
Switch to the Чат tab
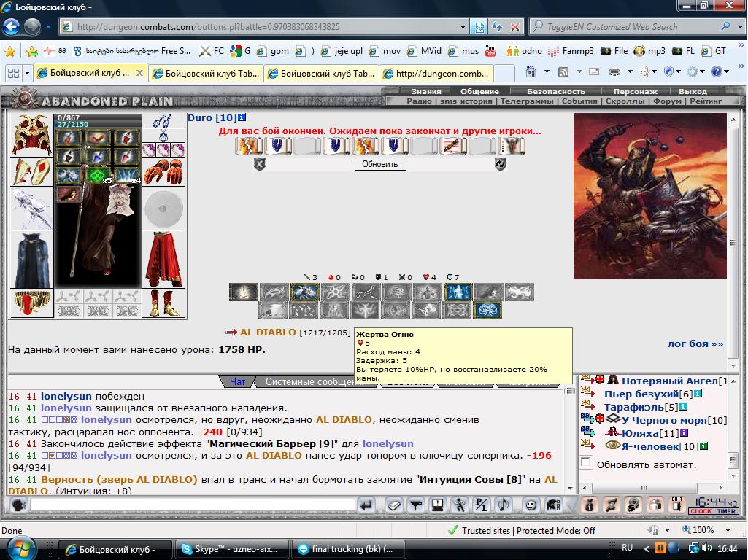coord(237,381)
